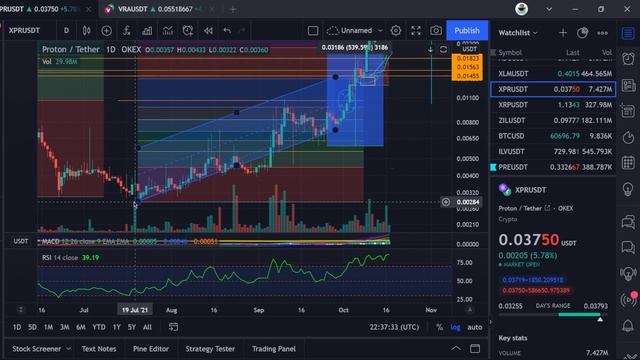Select ILVUSDT in the watchlist
640x360 pixels.
(x=553, y=151)
